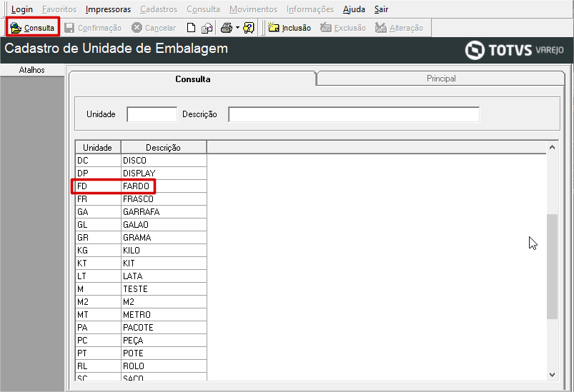The width and height of the screenshot is (574, 392).
Task: Open the Ajuda menu
Action: [354, 9]
